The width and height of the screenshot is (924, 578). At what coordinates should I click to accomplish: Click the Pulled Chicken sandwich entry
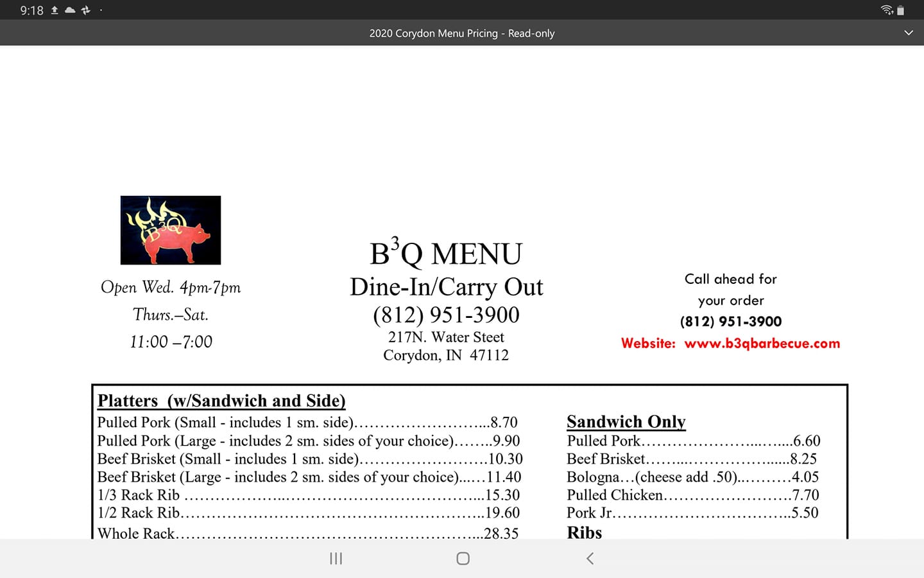pyautogui.click(x=692, y=495)
